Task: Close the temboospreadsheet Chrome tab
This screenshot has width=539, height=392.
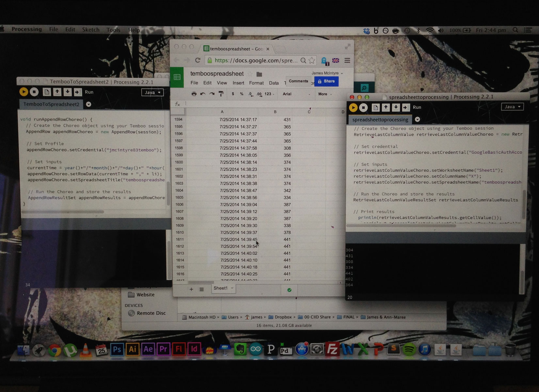Action: (268, 49)
